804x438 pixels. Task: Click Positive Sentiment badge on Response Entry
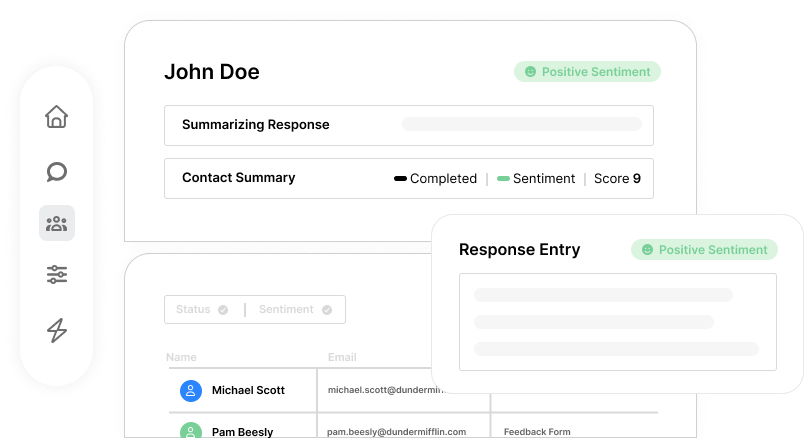coord(704,250)
